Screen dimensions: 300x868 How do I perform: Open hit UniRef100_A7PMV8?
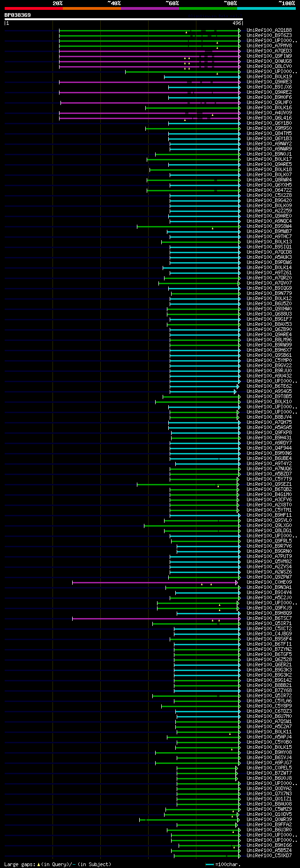pyautogui.click(x=269, y=46)
